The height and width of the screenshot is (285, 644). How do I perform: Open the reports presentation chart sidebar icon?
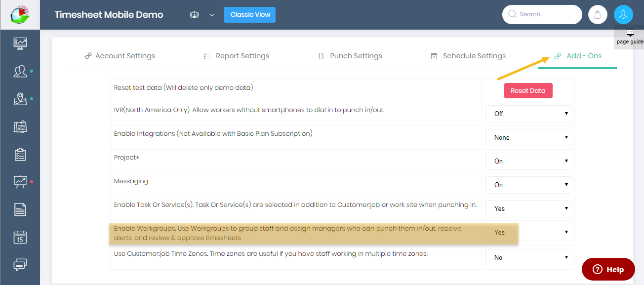(x=20, y=182)
